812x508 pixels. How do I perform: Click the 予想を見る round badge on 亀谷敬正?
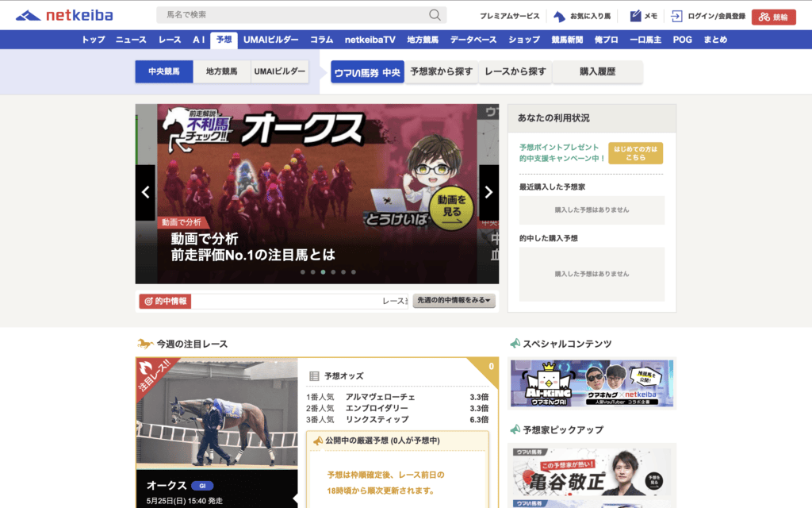click(x=653, y=480)
